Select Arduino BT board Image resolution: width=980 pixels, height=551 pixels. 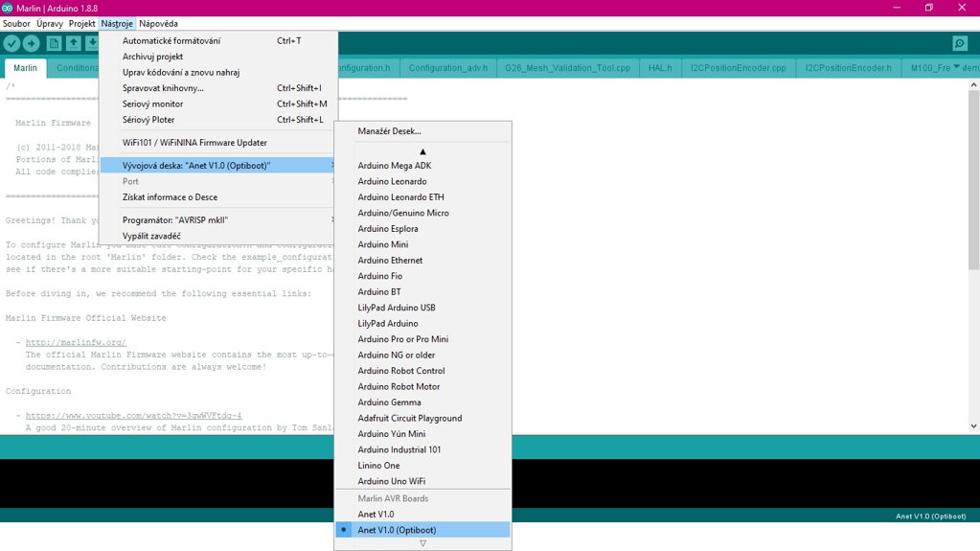coord(422,292)
